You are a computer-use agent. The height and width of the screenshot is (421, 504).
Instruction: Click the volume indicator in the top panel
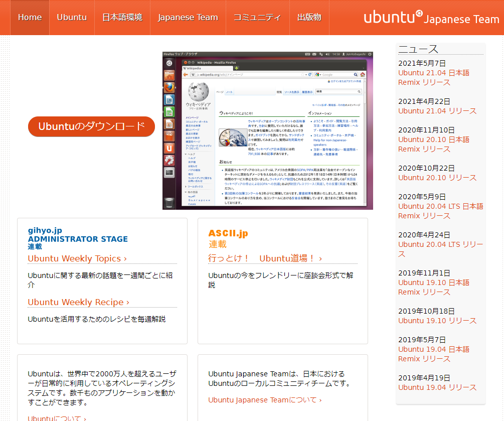[x=328, y=53]
